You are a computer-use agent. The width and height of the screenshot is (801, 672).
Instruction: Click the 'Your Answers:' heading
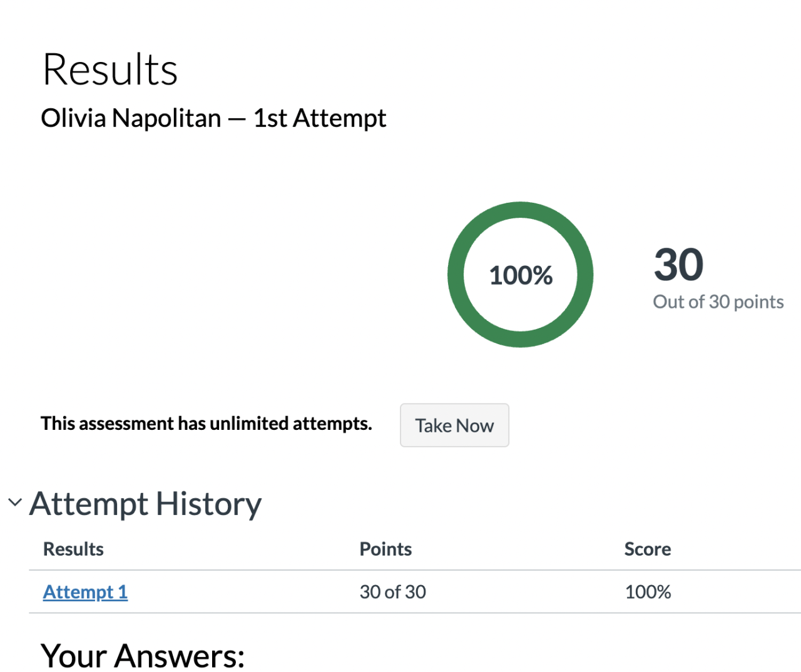tap(143, 656)
